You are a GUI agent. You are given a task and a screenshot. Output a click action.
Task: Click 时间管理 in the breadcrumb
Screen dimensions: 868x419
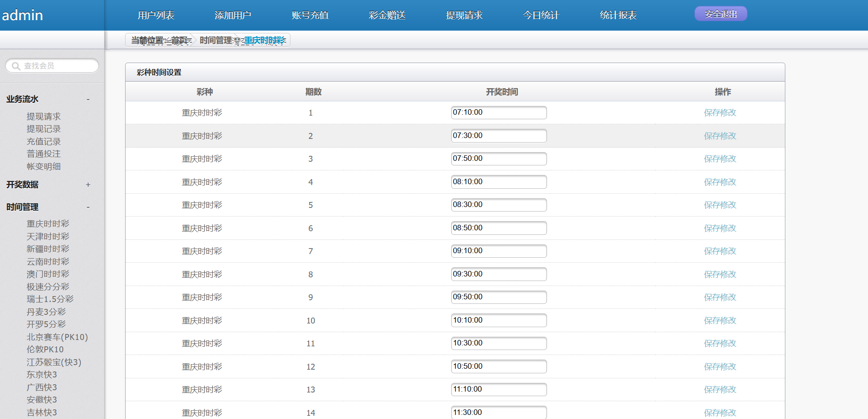pos(216,41)
